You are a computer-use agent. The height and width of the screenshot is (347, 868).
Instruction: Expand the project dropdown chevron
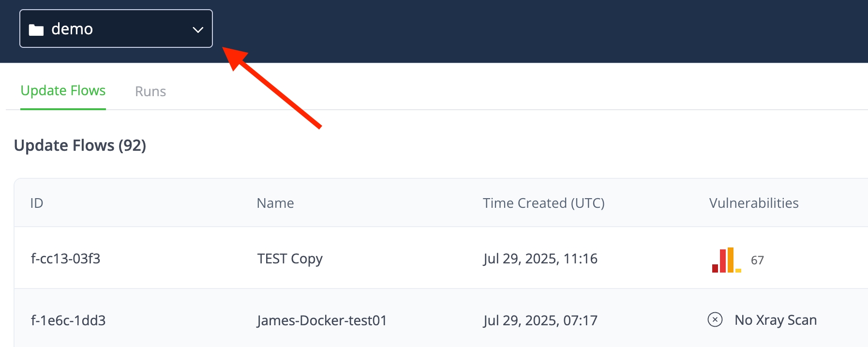pos(197,29)
